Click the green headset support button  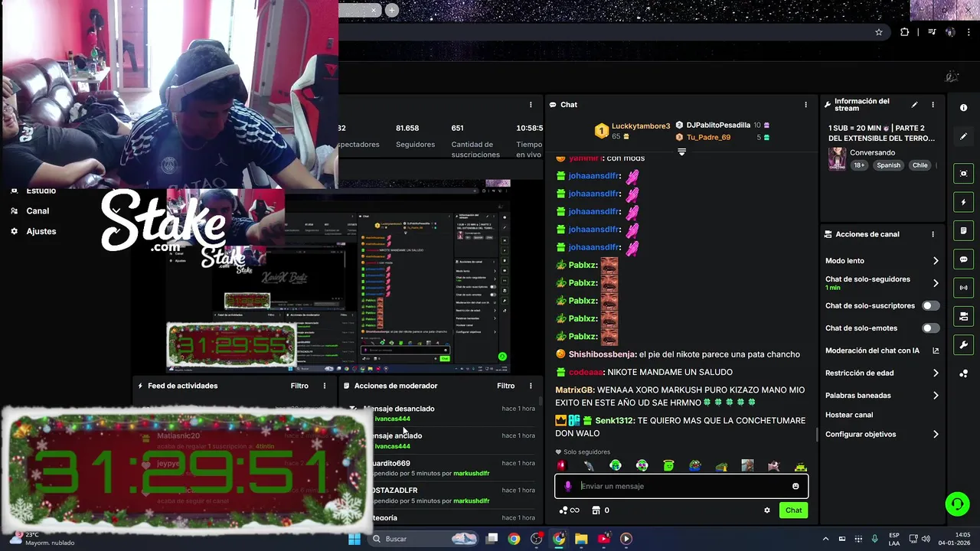[956, 504]
